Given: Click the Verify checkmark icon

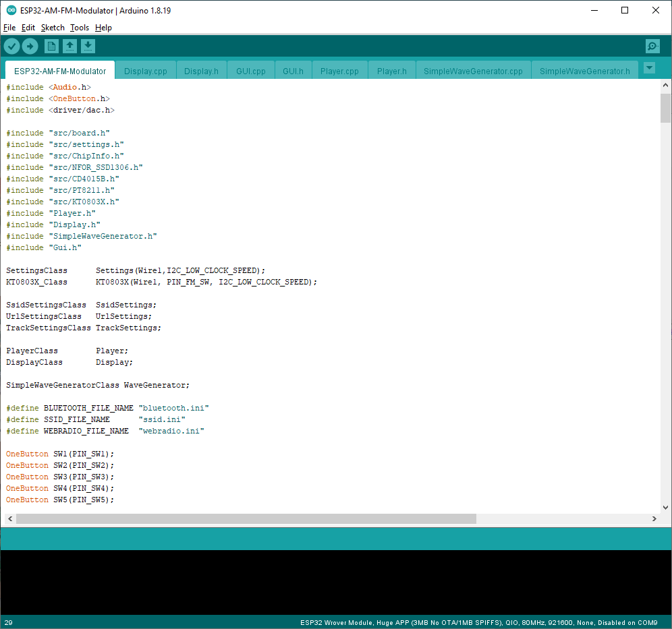Looking at the screenshot, I should (x=12, y=47).
